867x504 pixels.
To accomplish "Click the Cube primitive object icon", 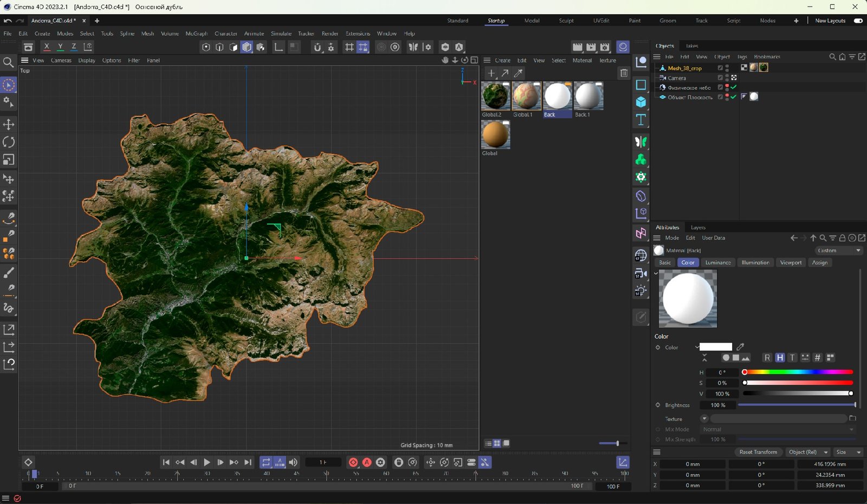I will coord(641,102).
